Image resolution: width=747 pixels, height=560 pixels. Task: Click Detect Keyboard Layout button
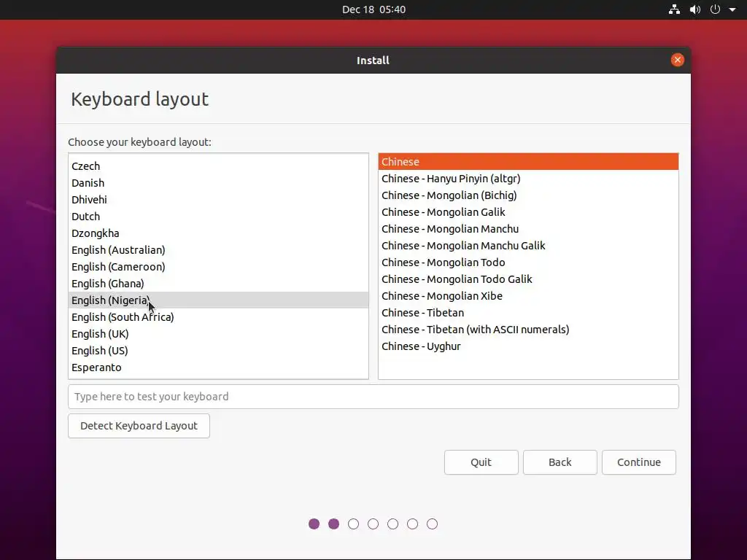(x=139, y=426)
